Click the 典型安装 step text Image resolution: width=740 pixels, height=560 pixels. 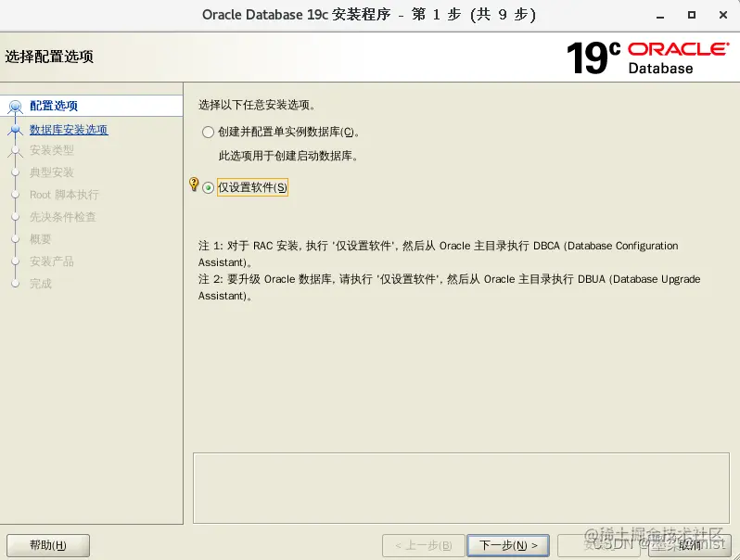coord(52,172)
